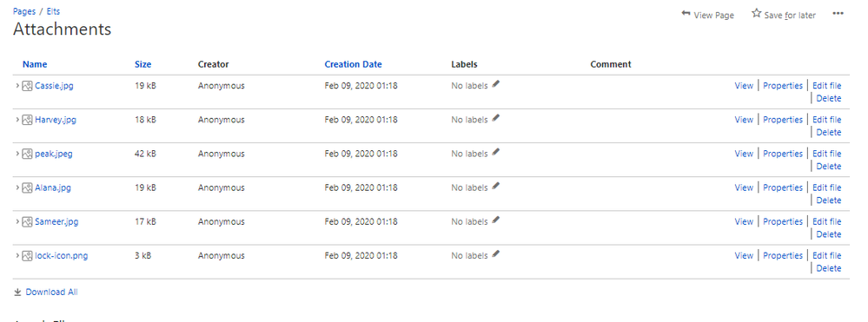
Task: Open the Pages breadcrumb link
Action: coord(24,11)
